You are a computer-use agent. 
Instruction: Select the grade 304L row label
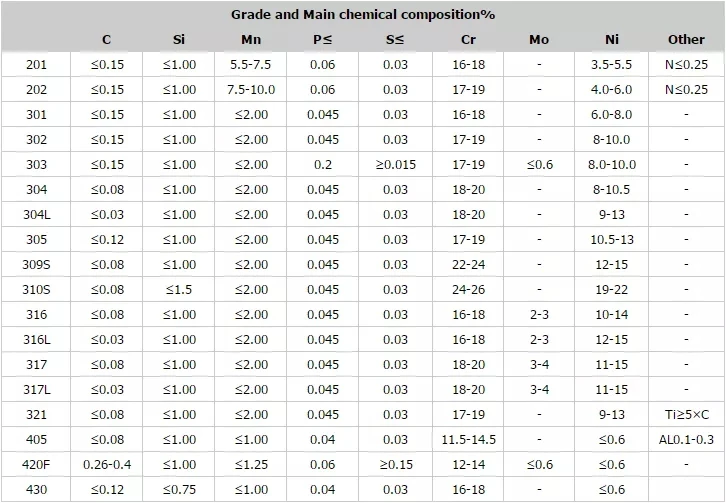(36, 214)
